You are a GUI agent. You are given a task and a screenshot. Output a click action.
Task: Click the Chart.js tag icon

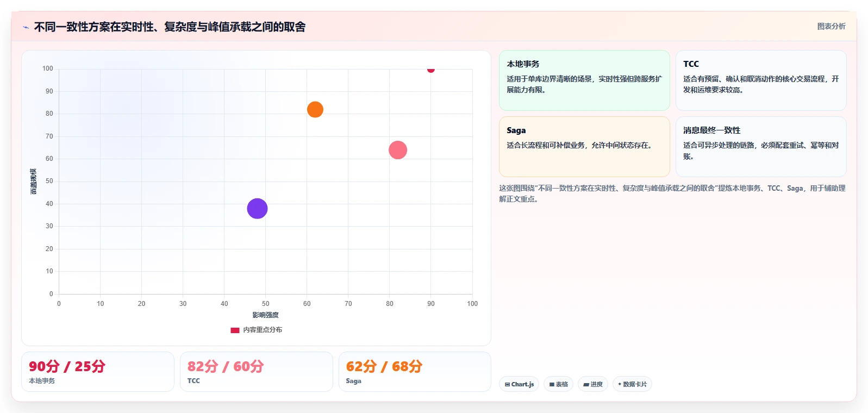coord(507,384)
